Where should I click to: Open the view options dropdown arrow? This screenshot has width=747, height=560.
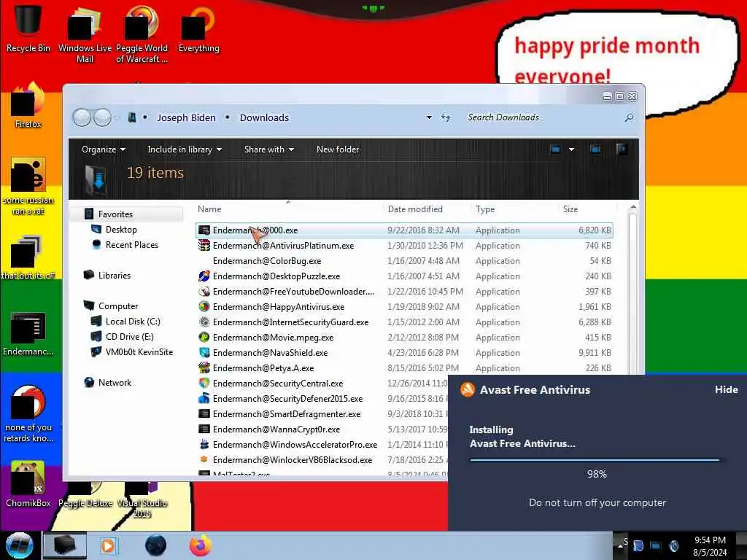point(571,149)
